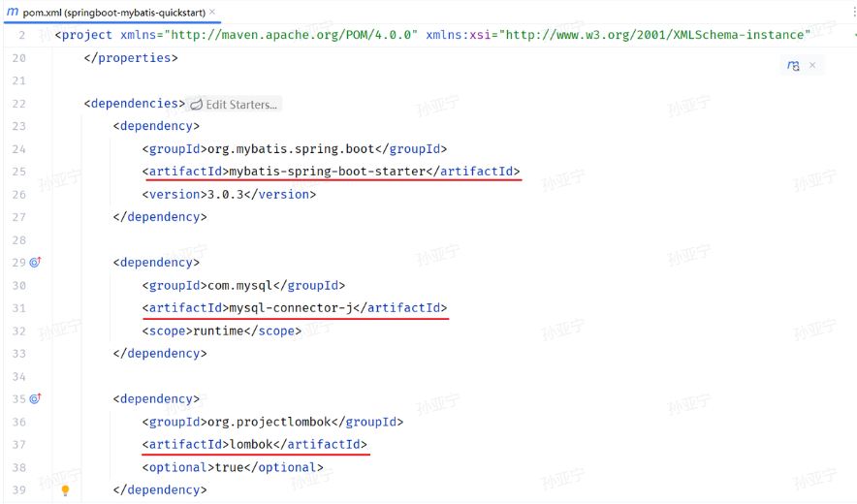Image resolution: width=857 pixels, height=504 pixels.
Task: Click closing dependency tag on line 39
Action: click(160, 490)
